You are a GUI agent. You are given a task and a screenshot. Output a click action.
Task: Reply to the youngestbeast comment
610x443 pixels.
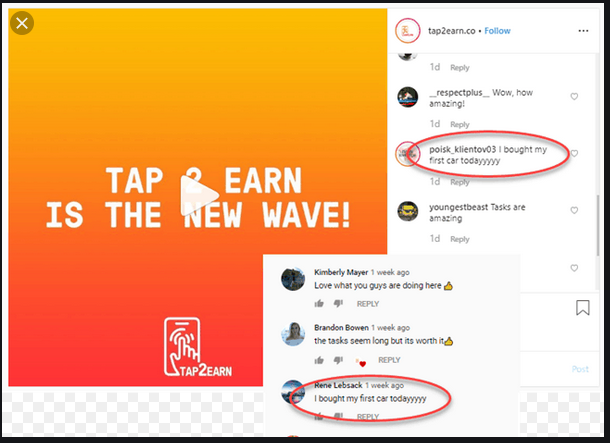(x=460, y=239)
